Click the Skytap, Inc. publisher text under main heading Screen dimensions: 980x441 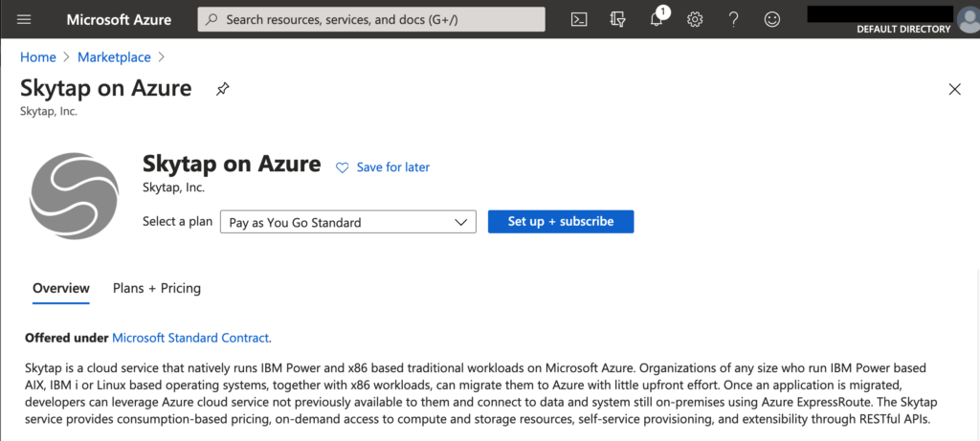point(174,187)
